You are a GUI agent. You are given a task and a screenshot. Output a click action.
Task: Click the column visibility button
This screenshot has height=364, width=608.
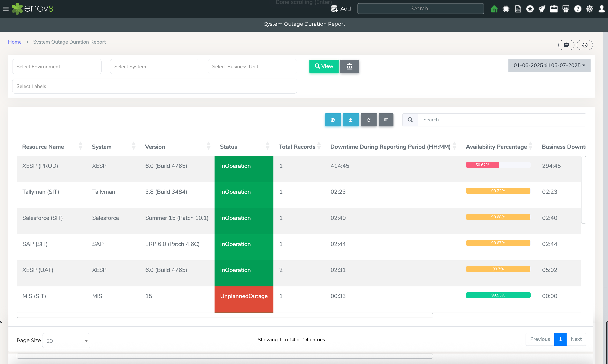386,120
